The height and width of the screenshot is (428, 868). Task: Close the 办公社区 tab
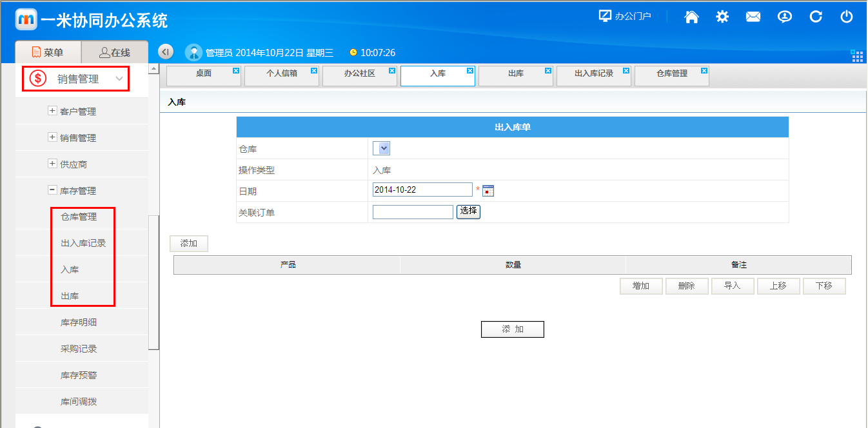[x=392, y=70]
